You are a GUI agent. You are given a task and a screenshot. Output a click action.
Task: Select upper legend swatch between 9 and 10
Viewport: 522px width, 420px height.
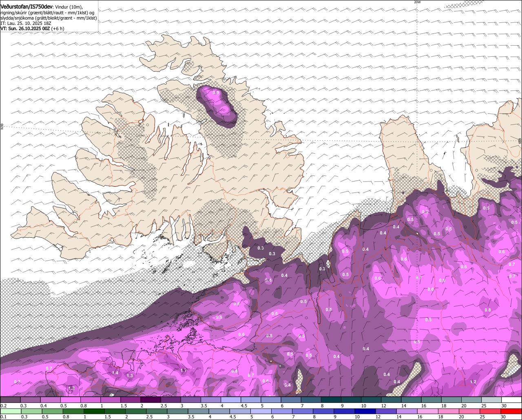coord(351,400)
